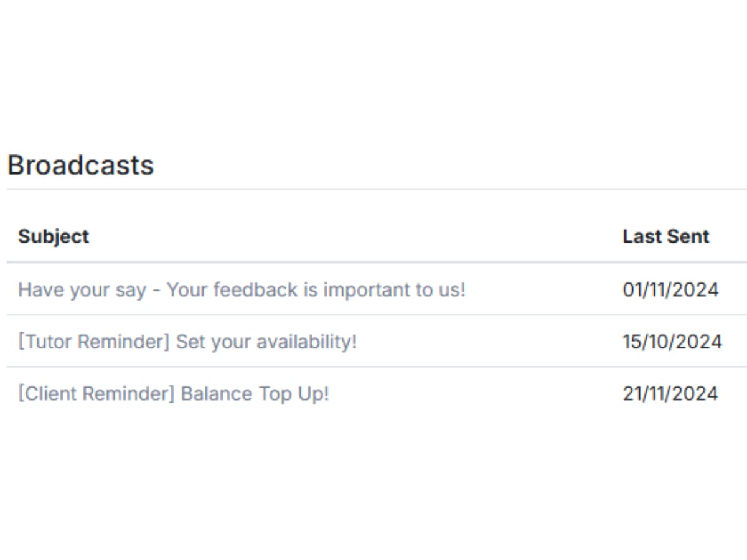Viewport: 747px width, 560px height.
Task: Click the "Balance Top Up!" text
Action: point(255,394)
